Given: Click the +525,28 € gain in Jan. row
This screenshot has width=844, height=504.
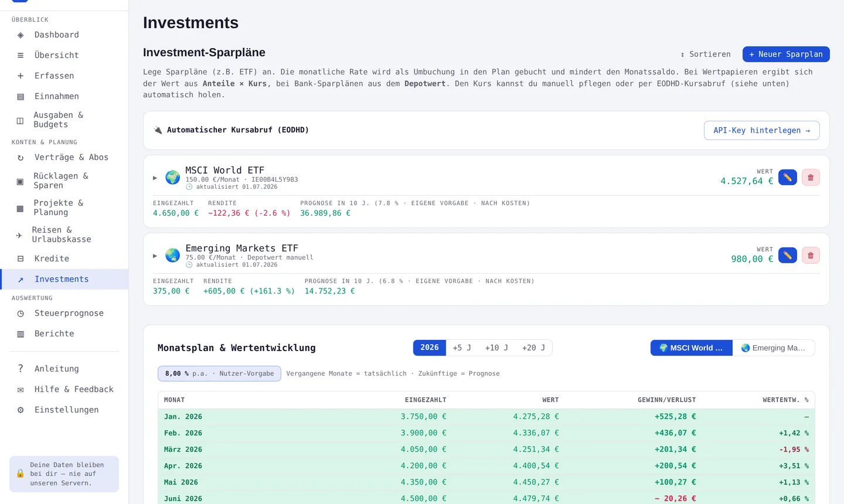Looking at the screenshot, I should click(x=675, y=417).
